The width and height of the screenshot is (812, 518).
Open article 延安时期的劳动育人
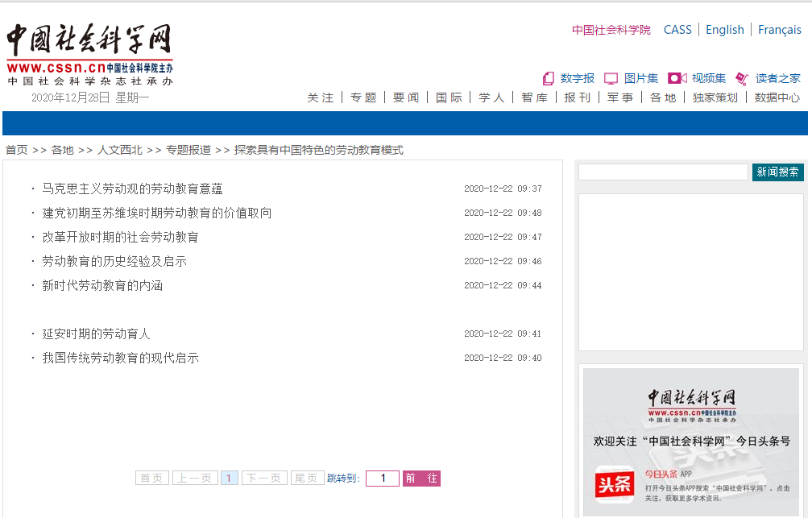point(96,334)
